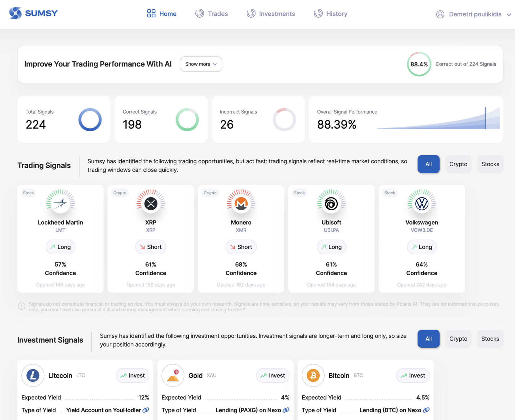Click the Sumsy logo icon
The image size is (515, 420).
(x=15, y=13)
